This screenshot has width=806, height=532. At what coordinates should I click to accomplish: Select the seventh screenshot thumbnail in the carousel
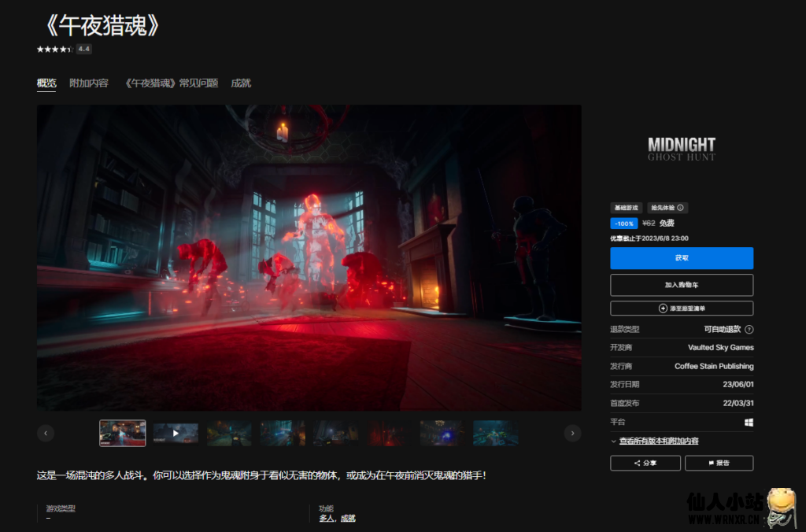442,434
